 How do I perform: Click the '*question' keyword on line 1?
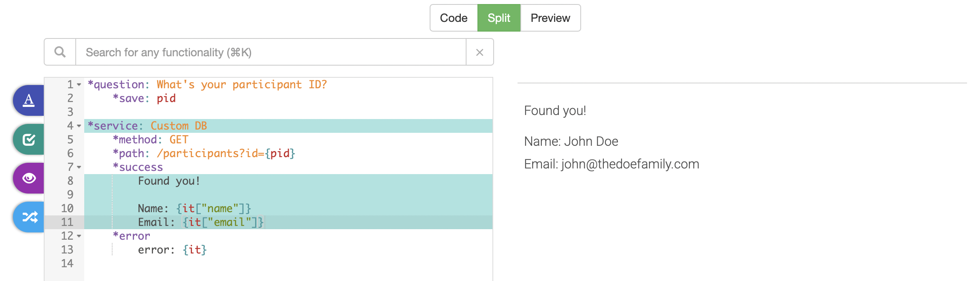[116, 85]
